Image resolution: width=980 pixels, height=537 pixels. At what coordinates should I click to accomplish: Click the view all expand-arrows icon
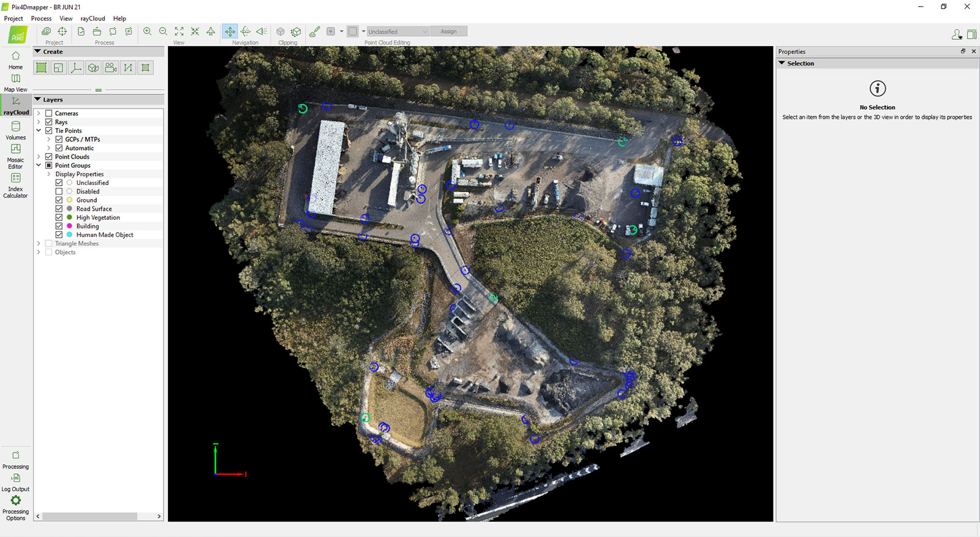[x=179, y=31]
